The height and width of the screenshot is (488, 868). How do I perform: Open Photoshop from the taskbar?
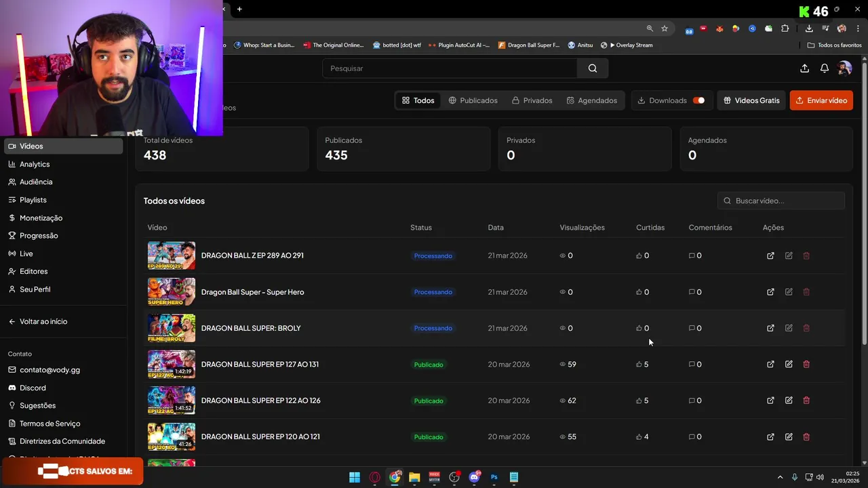pyautogui.click(x=494, y=477)
